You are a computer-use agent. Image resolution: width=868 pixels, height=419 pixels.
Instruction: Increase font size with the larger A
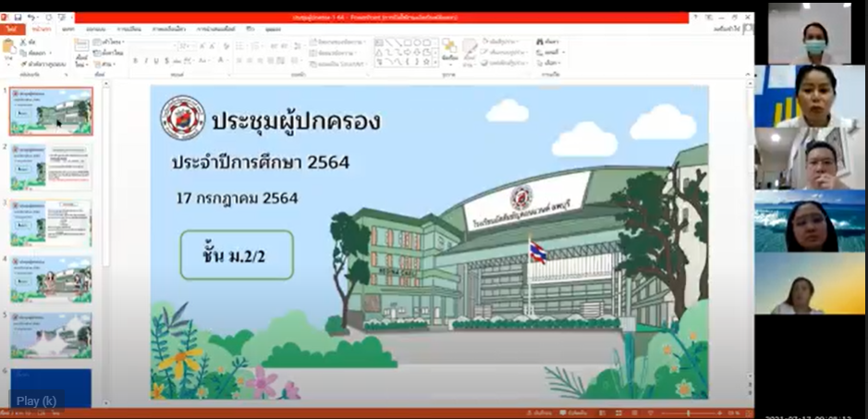[x=202, y=46]
